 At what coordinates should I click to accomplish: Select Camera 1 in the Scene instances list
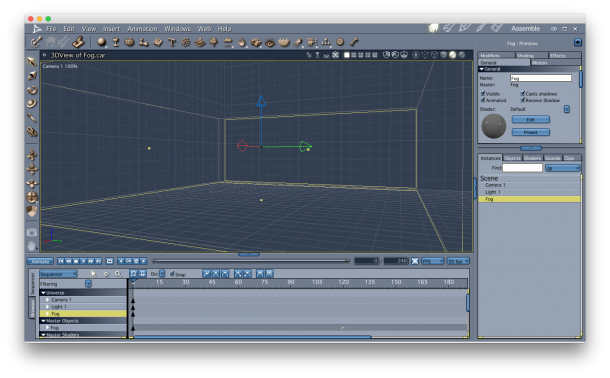click(529, 185)
